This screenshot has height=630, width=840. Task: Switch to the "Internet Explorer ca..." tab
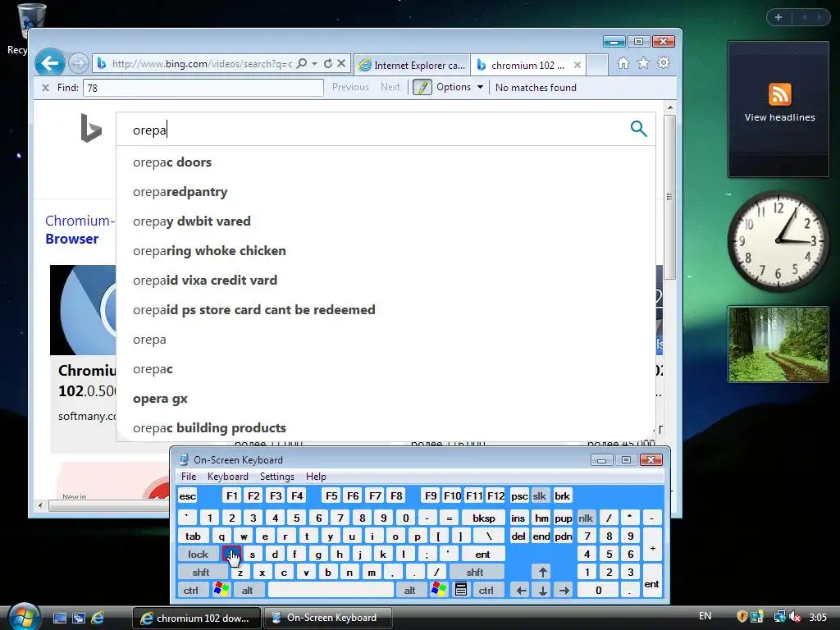(x=412, y=65)
